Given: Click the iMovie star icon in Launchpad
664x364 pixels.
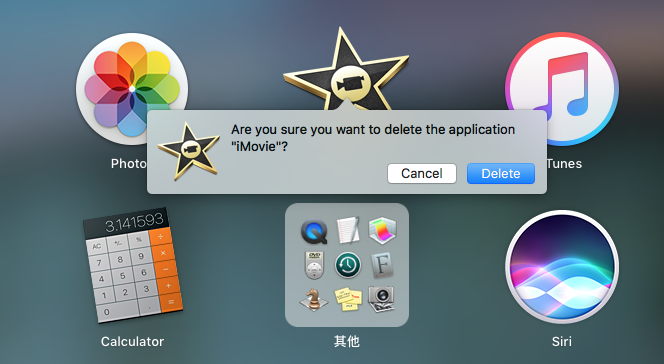Looking at the screenshot, I should click(346, 70).
